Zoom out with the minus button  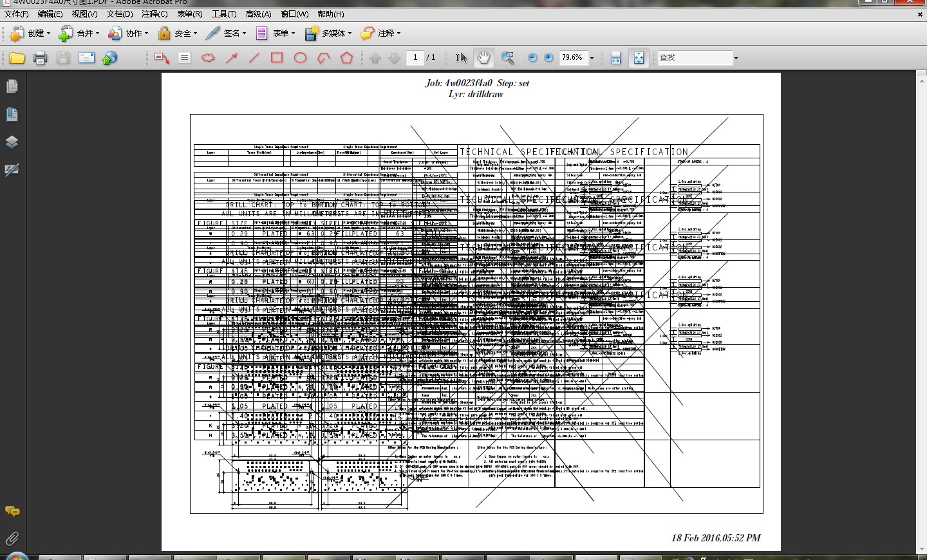tap(532, 58)
